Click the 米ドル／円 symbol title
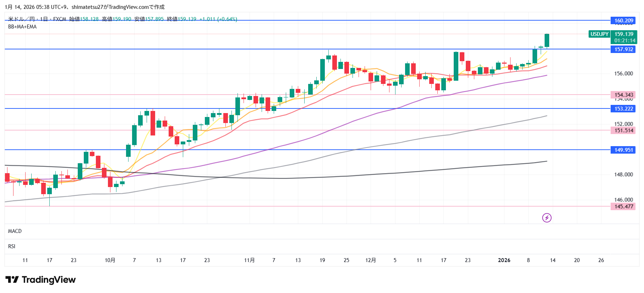The image size is (644, 293). [21, 19]
